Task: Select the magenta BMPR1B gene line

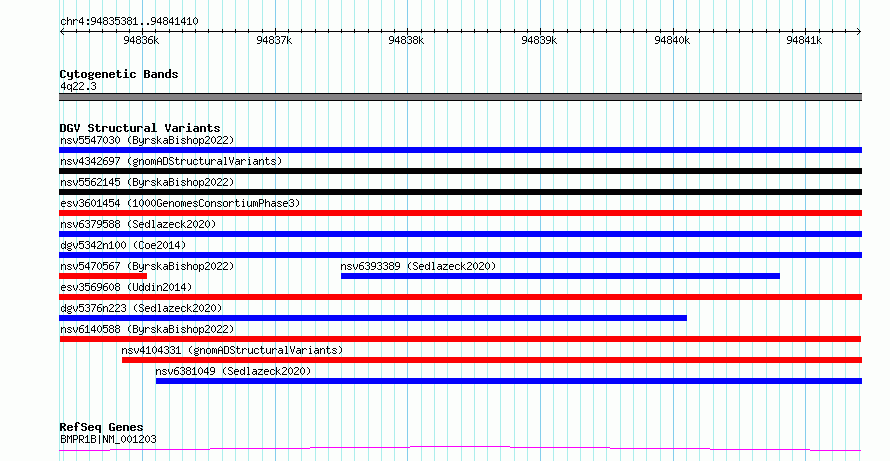Action: pyautogui.click(x=460, y=449)
